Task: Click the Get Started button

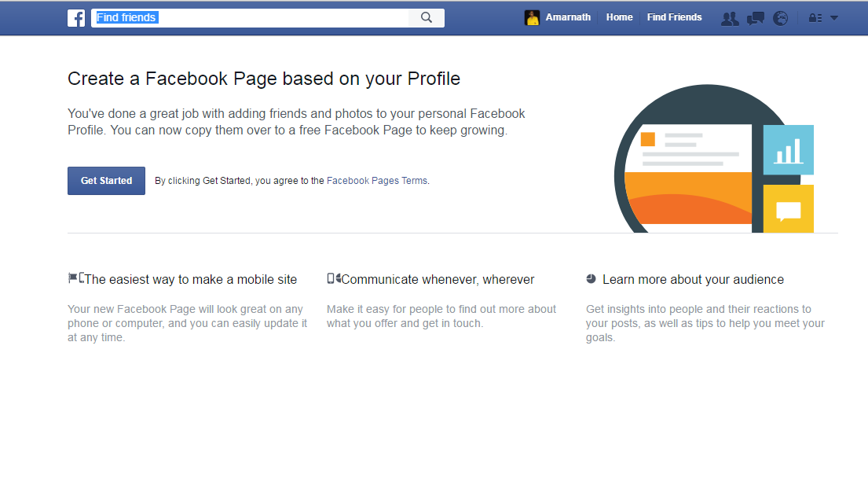Action: (x=106, y=181)
